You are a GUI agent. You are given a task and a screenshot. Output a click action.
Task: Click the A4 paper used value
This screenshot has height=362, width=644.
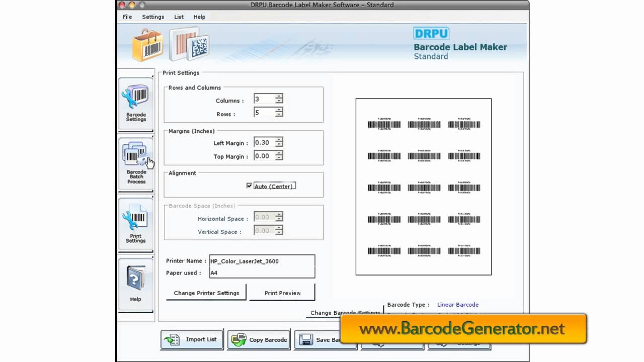click(214, 273)
